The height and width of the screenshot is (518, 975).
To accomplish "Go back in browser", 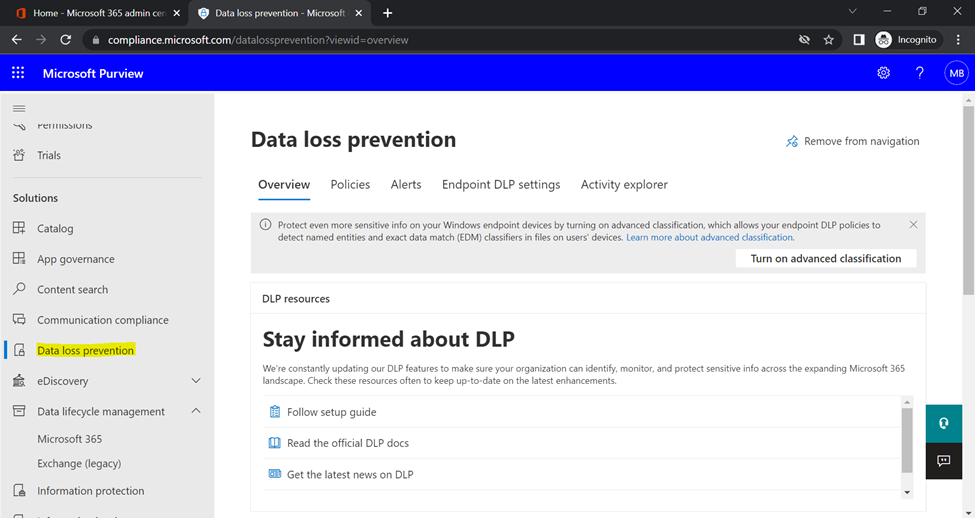I will (x=17, y=40).
